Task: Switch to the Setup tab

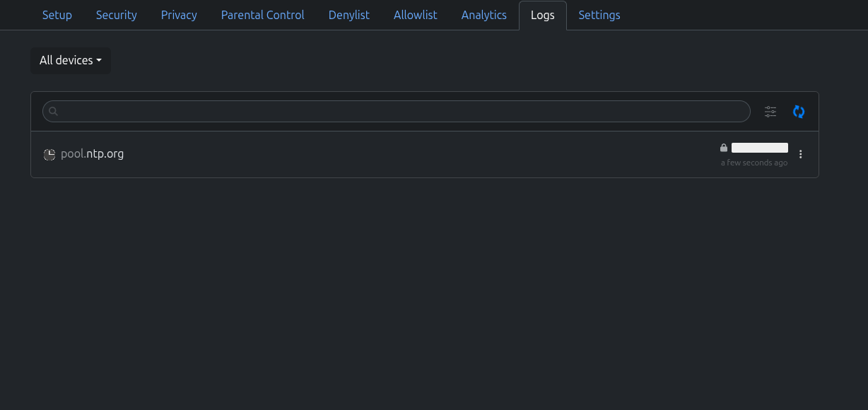Action: pyautogui.click(x=57, y=15)
